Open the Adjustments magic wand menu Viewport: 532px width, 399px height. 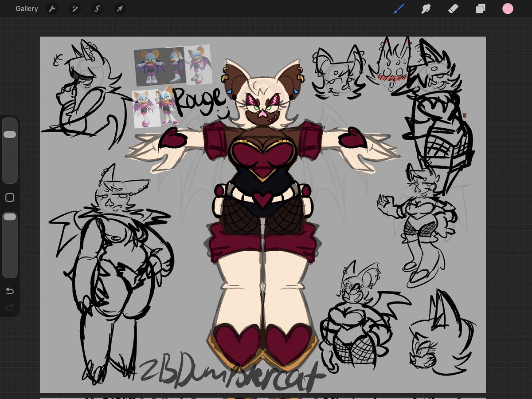click(74, 8)
